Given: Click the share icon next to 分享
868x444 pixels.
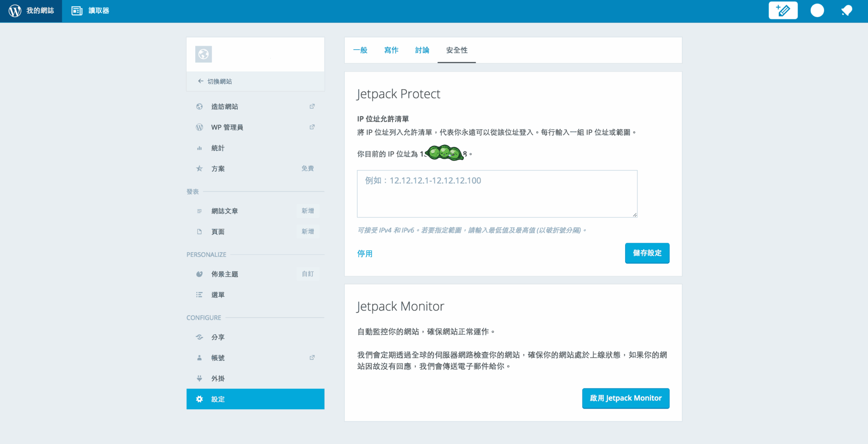Looking at the screenshot, I should pyautogui.click(x=199, y=337).
